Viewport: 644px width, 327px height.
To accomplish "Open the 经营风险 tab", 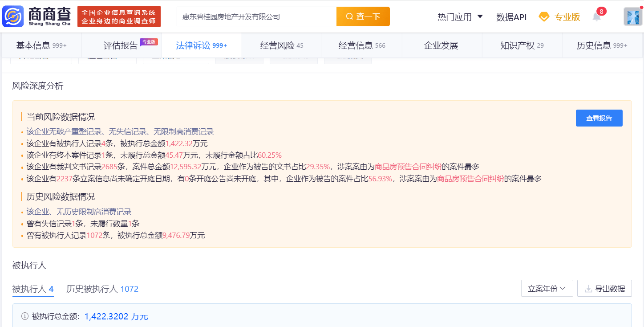I will [x=282, y=45].
